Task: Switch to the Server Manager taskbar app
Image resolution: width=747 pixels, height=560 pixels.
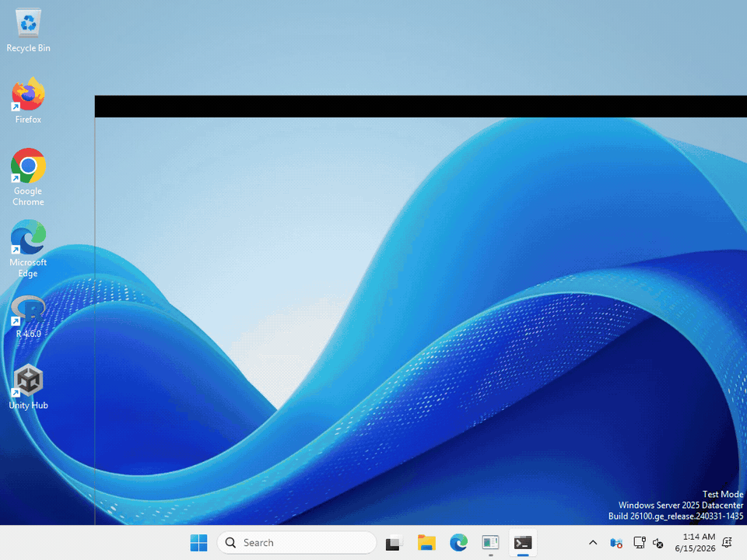Action: click(491, 542)
